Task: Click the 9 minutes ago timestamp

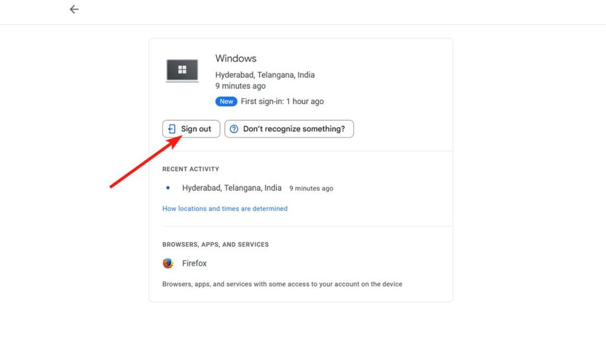Action: (x=240, y=85)
